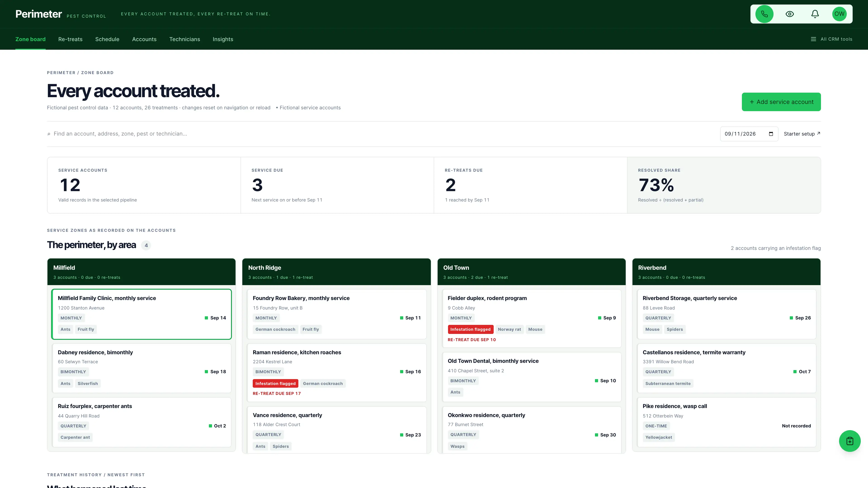Screen dimensions: 868x488
Task: Open Riverbend Storage, quarterly service card
Action: tap(726, 314)
